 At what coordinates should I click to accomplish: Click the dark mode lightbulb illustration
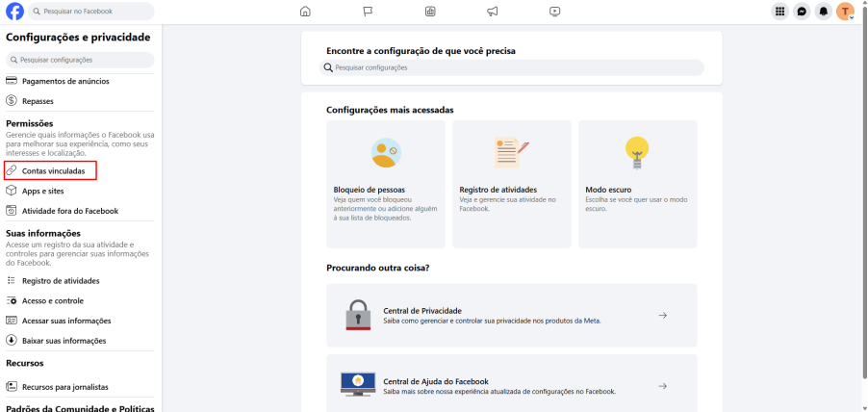click(637, 153)
